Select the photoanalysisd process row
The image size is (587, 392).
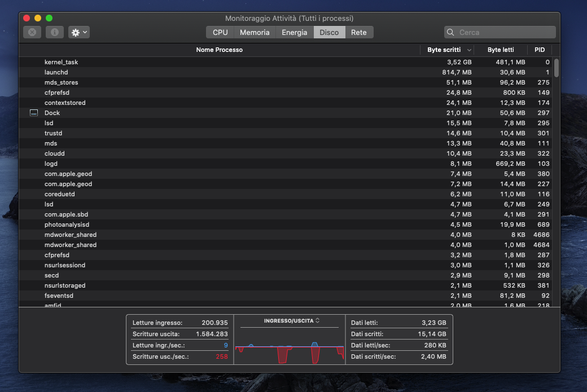[x=286, y=224]
